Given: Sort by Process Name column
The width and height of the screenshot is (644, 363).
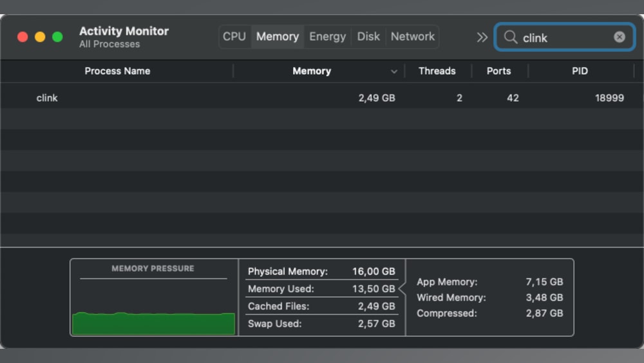Looking at the screenshot, I should [117, 71].
